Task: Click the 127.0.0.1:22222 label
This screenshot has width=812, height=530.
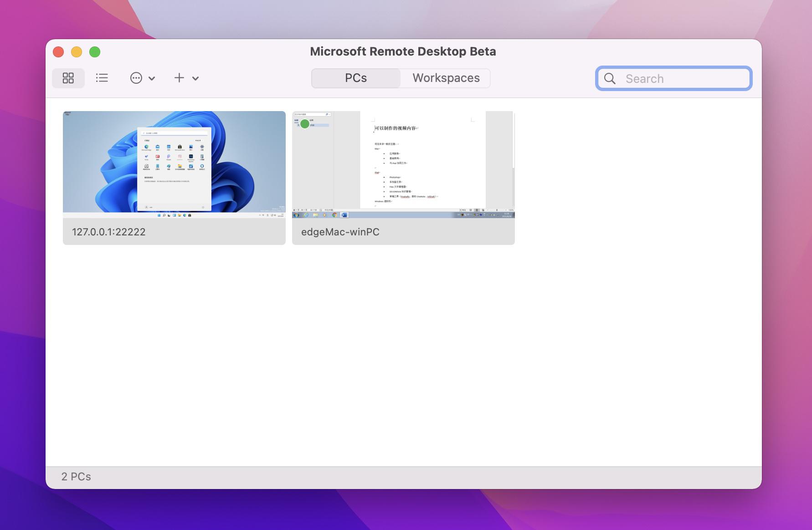Action: (109, 232)
